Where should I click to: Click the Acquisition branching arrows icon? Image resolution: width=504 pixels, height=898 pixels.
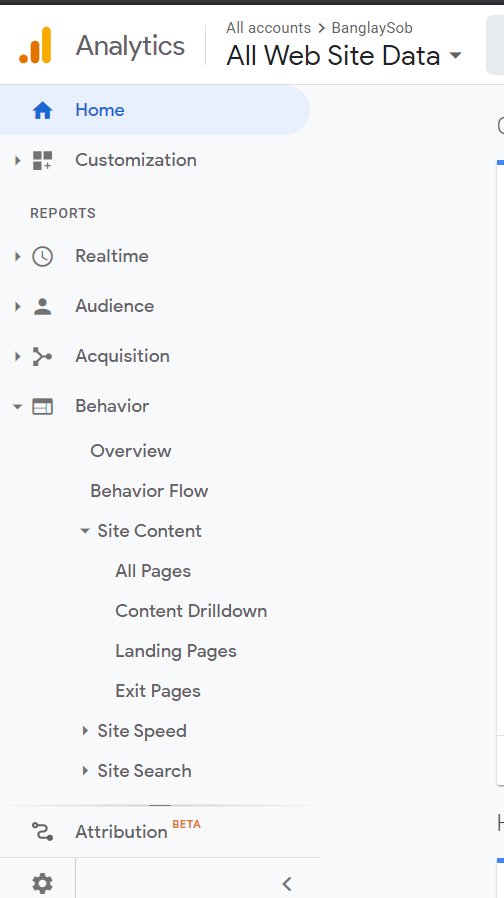coord(42,356)
